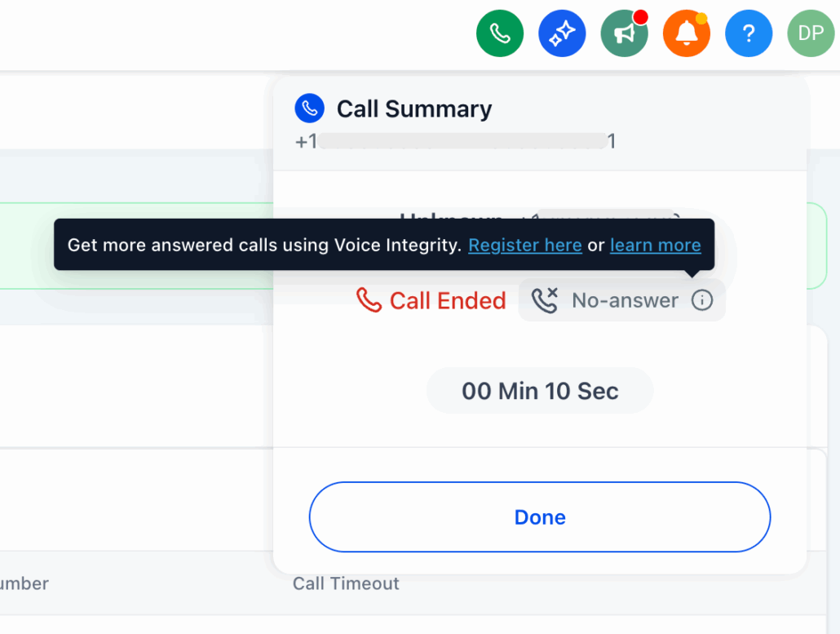Viewport: 840px width, 634px height.
Task: Open the orange notifications bell
Action: coord(687,33)
